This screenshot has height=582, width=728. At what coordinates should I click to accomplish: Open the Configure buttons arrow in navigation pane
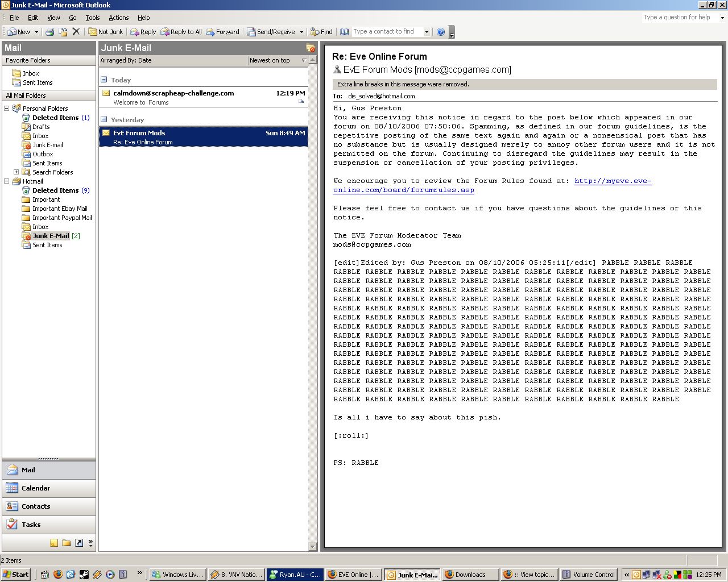pos(90,543)
